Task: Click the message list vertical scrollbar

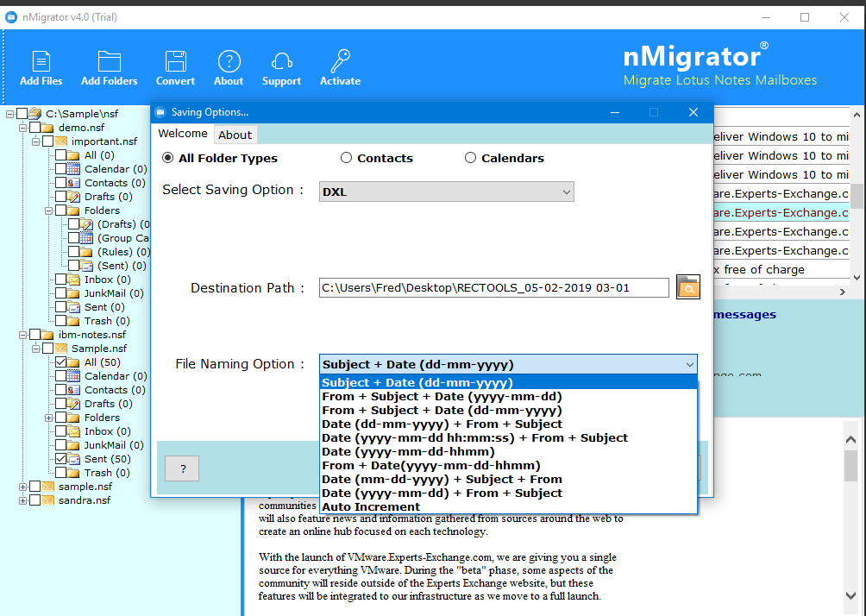Action: pos(857,196)
